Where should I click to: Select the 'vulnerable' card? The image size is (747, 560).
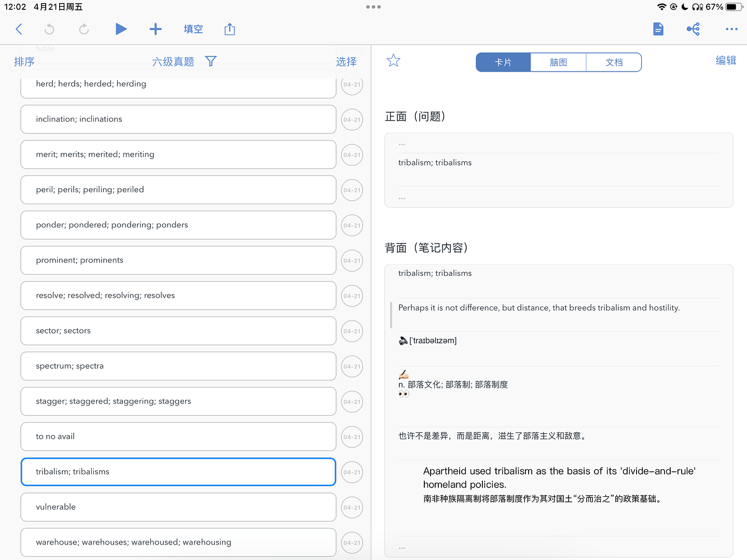178,507
